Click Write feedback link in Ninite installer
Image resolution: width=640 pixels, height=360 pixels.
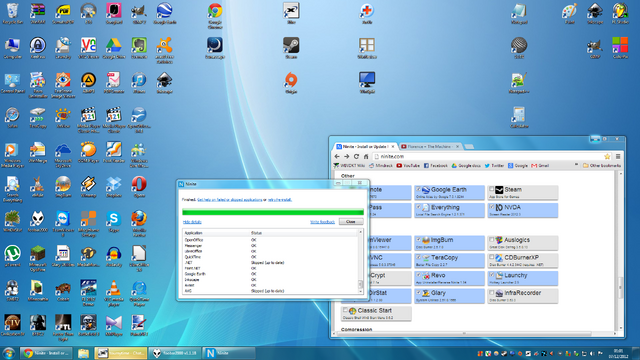[322, 222]
